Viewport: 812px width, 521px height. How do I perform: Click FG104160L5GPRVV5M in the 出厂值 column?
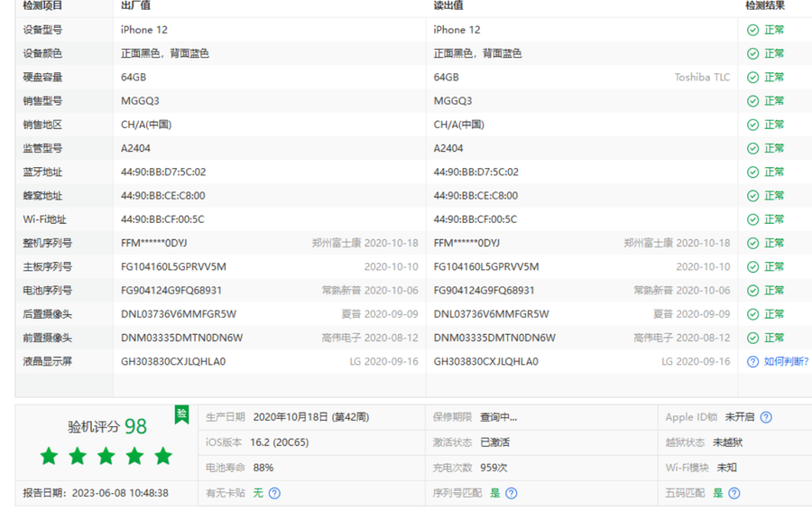[173, 267]
